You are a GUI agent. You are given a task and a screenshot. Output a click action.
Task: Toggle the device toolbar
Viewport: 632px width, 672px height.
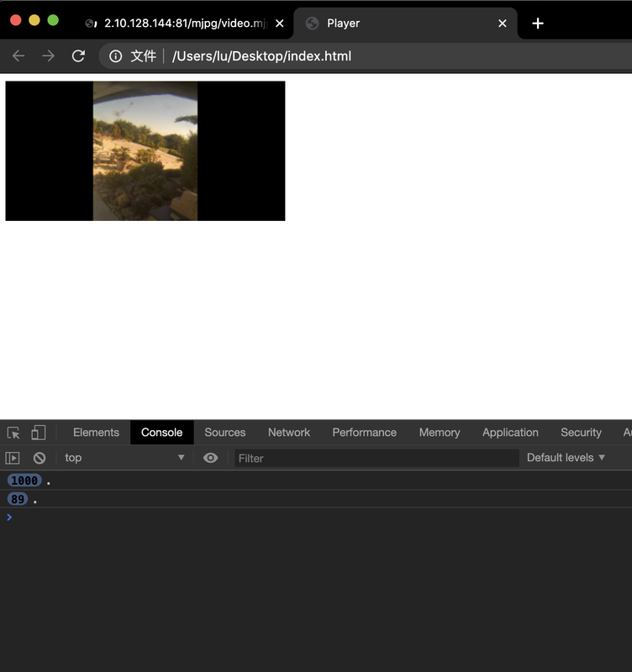pyautogui.click(x=38, y=433)
